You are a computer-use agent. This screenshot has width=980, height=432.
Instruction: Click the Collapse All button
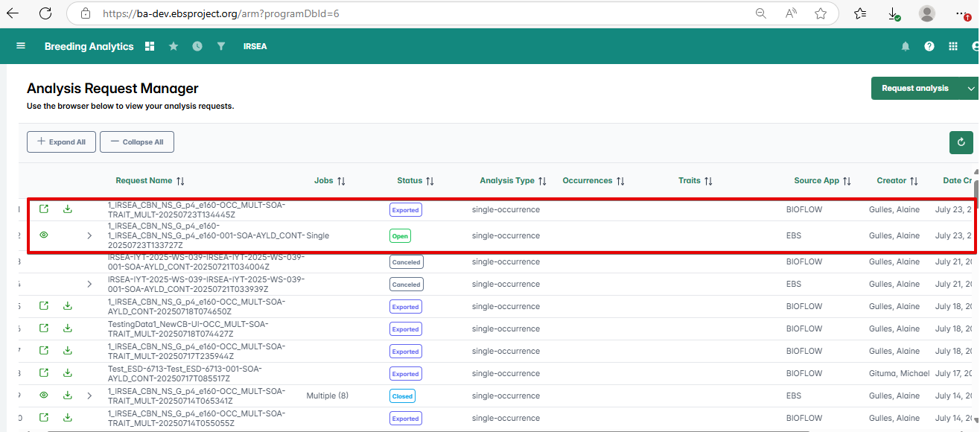[137, 142]
